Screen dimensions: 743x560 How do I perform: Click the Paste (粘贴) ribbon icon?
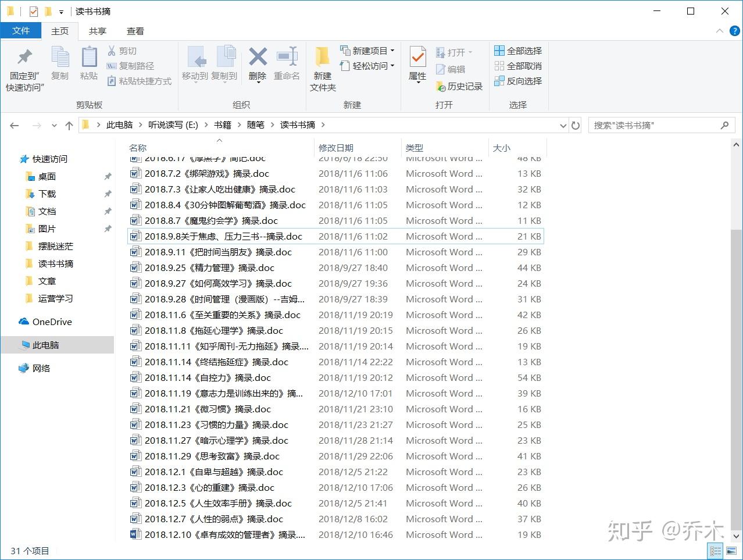pyautogui.click(x=89, y=57)
